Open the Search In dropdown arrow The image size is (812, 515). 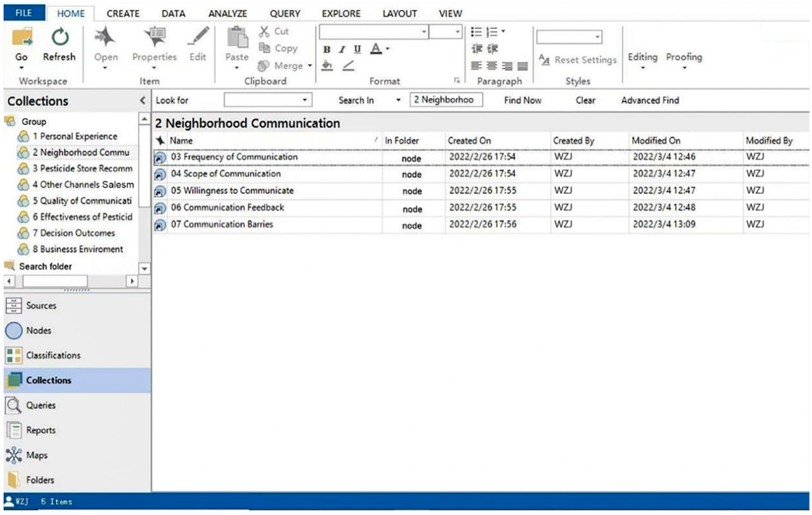pos(398,100)
